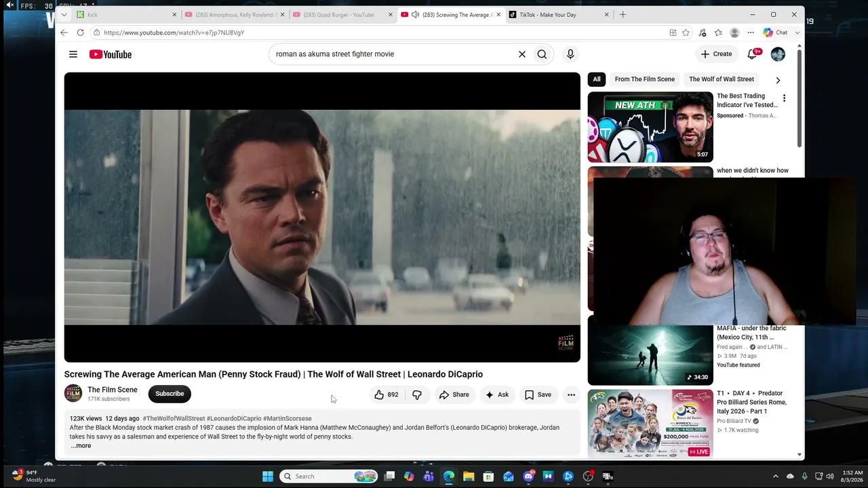Start voice search with the microphone

(570, 54)
